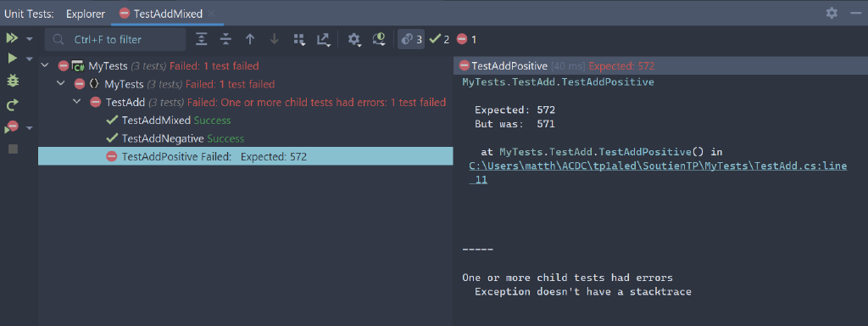Toggle the all tests filter showing 3
The height and width of the screenshot is (326, 868).
(411, 39)
